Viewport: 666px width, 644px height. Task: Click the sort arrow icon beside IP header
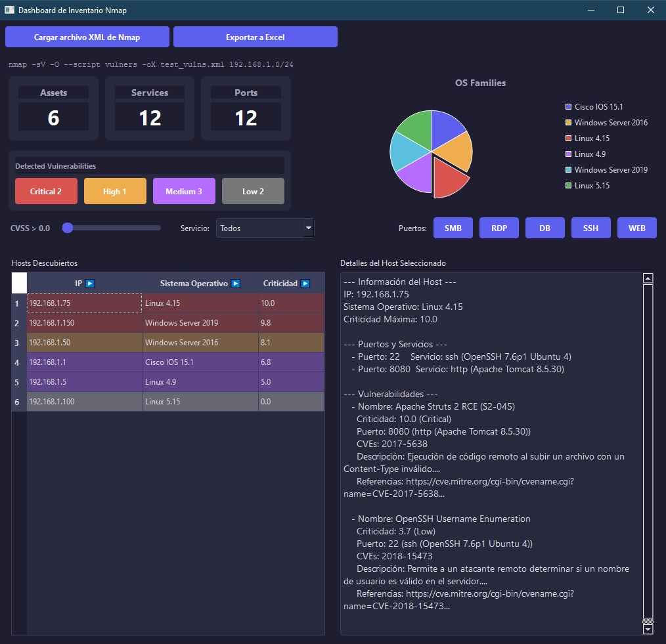(90, 284)
